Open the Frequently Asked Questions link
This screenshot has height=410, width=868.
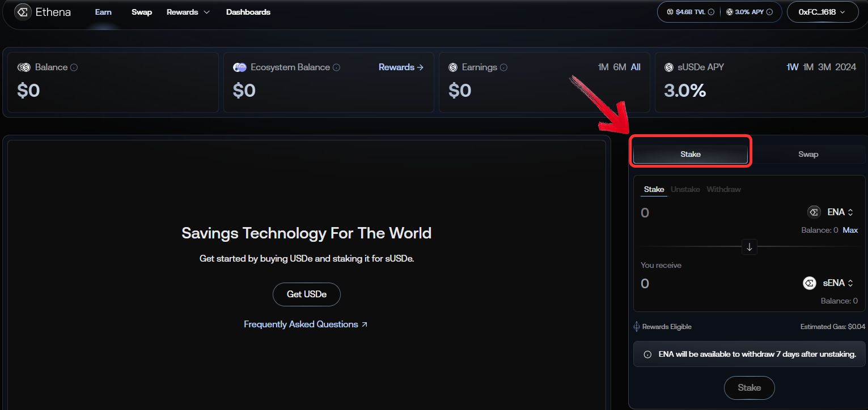coord(306,324)
